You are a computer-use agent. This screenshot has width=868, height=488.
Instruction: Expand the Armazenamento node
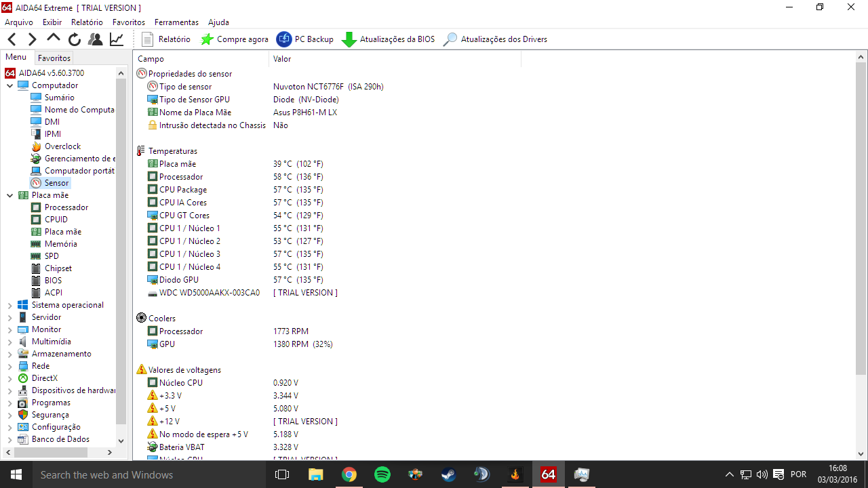point(9,354)
